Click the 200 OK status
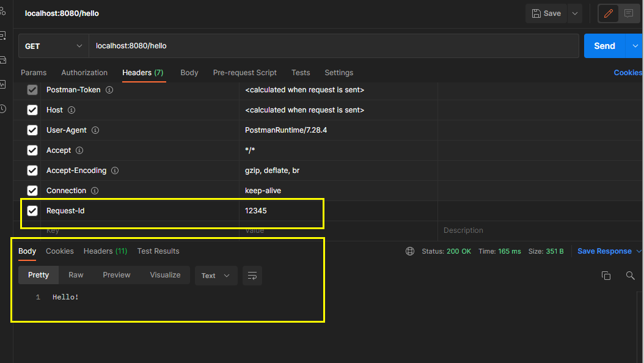The image size is (644, 363). tap(459, 251)
